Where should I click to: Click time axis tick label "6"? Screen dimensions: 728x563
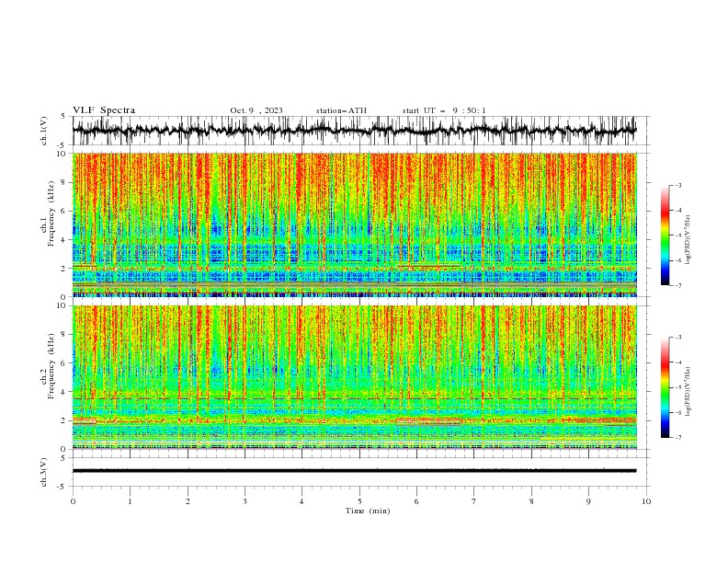416,501
